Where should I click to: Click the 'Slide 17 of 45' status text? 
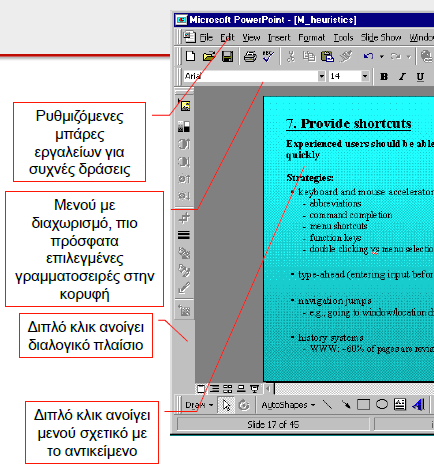(x=273, y=425)
